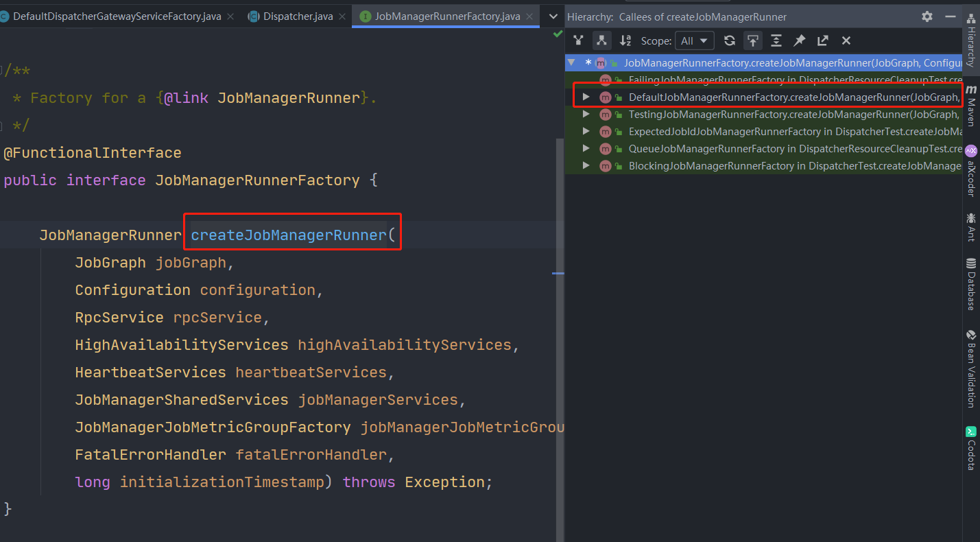Expand the TestingJobManagerRunnerFactory node

[x=586, y=114]
